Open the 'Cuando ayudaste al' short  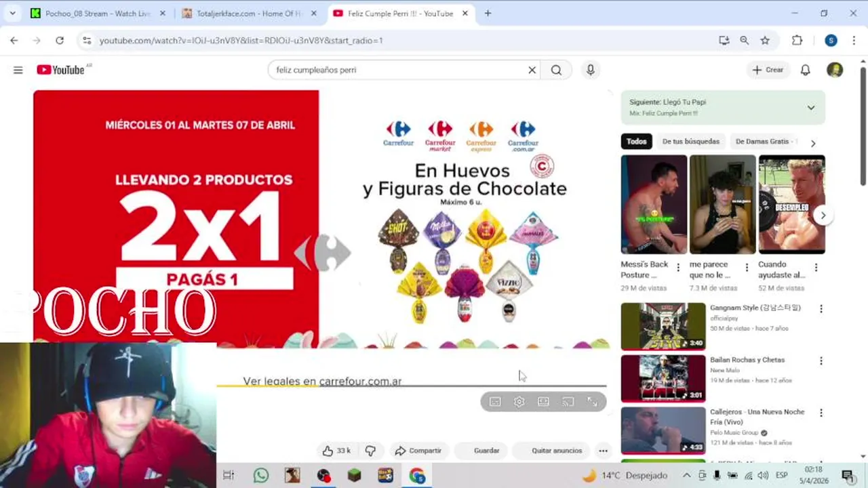point(791,205)
